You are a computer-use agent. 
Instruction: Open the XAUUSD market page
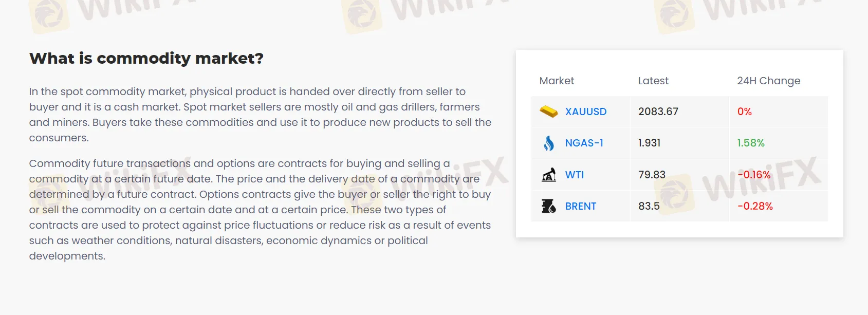click(585, 112)
